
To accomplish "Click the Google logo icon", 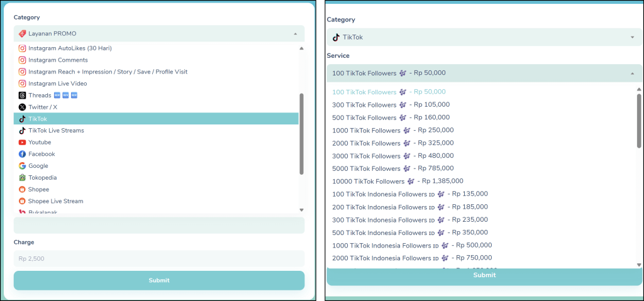I will point(23,166).
